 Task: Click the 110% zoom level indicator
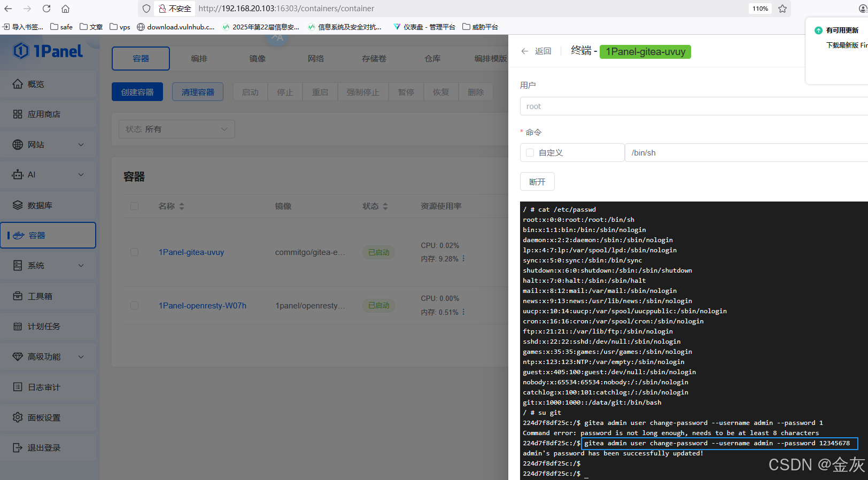point(760,9)
